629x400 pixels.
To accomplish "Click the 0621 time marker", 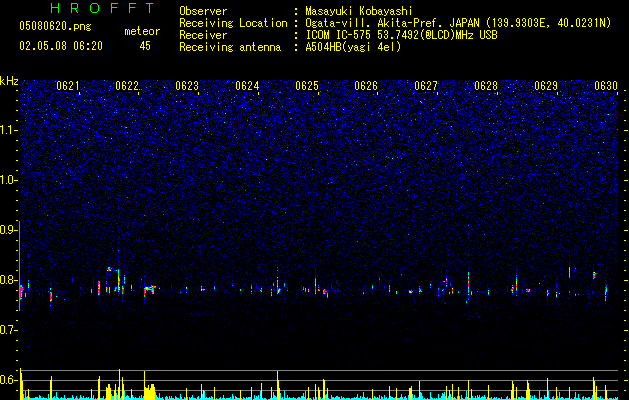I will pyautogui.click(x=67, y=86).
